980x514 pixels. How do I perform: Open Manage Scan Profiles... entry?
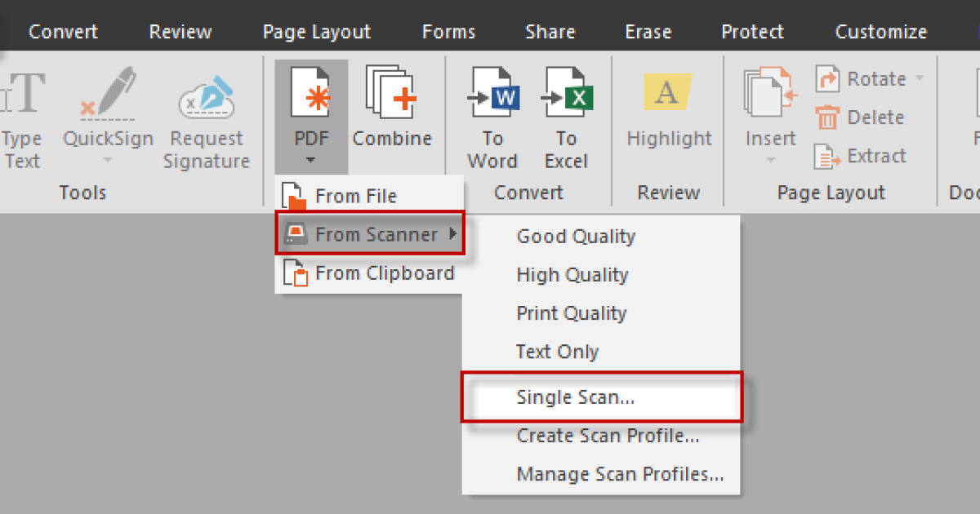(619, 474)
